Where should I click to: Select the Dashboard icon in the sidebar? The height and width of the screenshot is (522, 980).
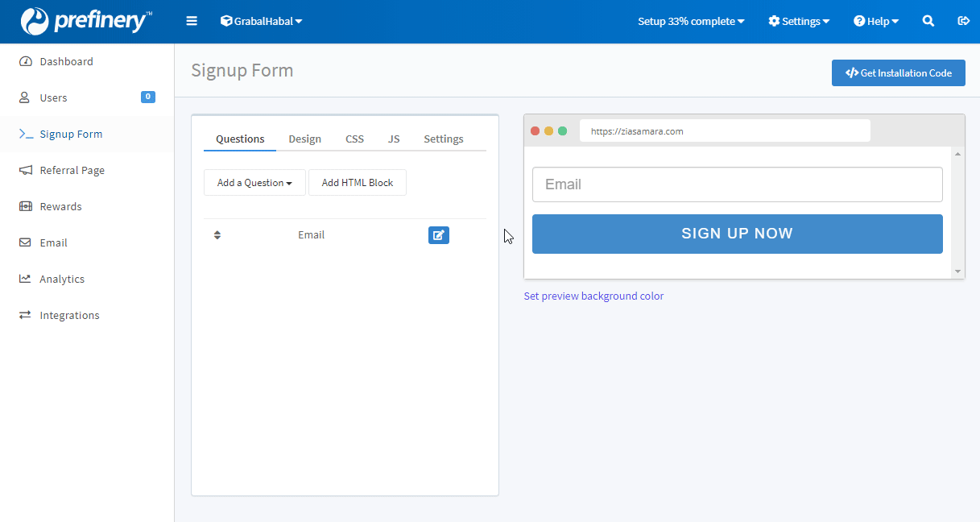pyautogui.click(x=24, y=61)
